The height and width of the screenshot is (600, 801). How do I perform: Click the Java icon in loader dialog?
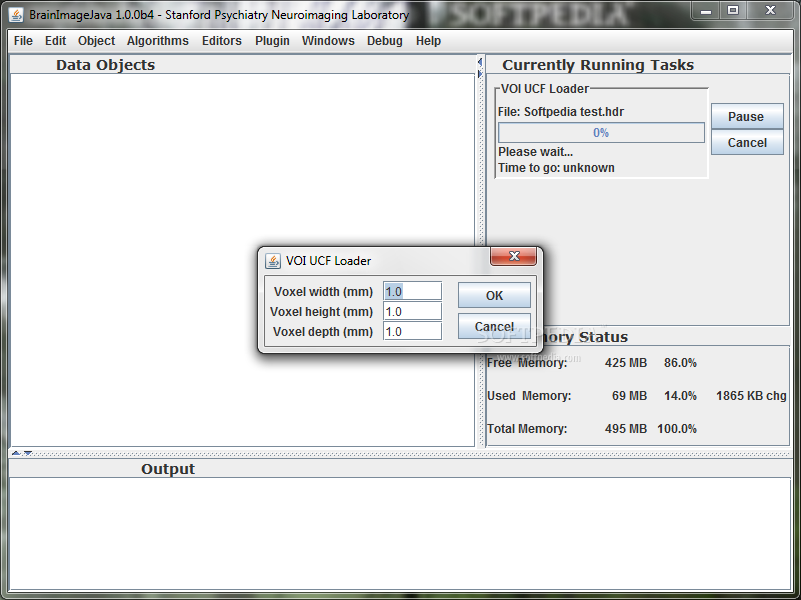[273, 261]
